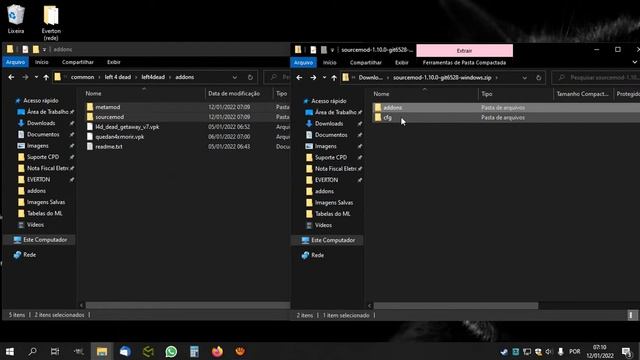Screen dimensions: 640x360
Task: Open Imagens Salvas in zip window sidebar
Action: point(333,202)
